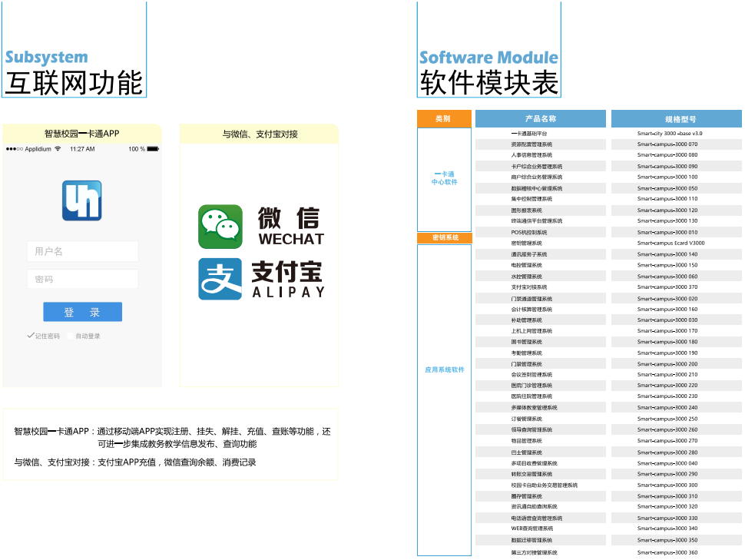Click the WeChat green chat bubble icon
The height and width of the screenshot is (560, 745).
tap(220, 227)
